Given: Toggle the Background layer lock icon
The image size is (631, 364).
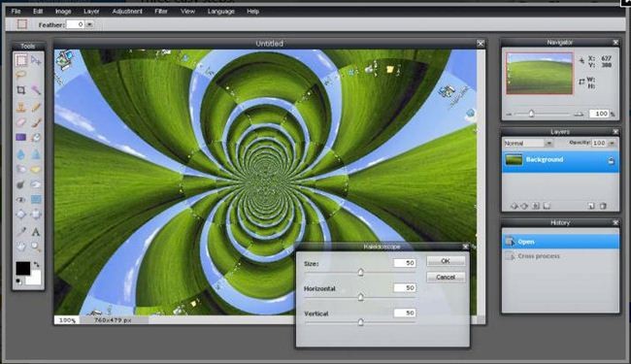Looking at the screenshot, I should [x=611, y=160].
